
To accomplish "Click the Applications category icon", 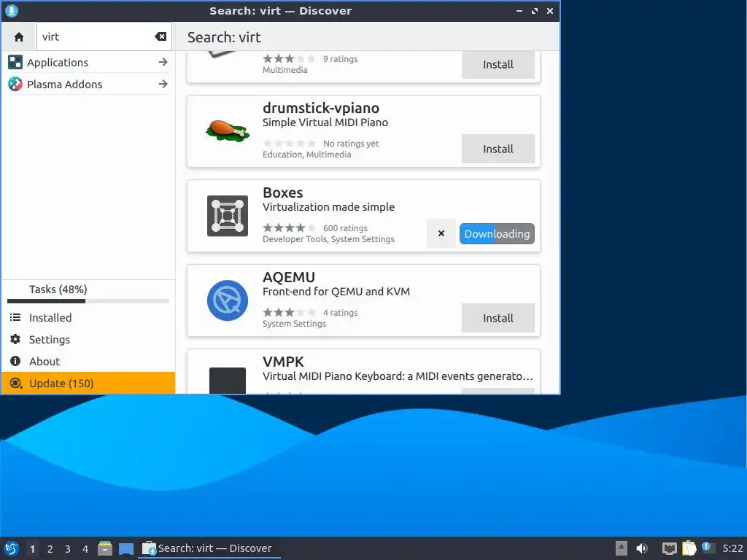I will click(15, 63).
